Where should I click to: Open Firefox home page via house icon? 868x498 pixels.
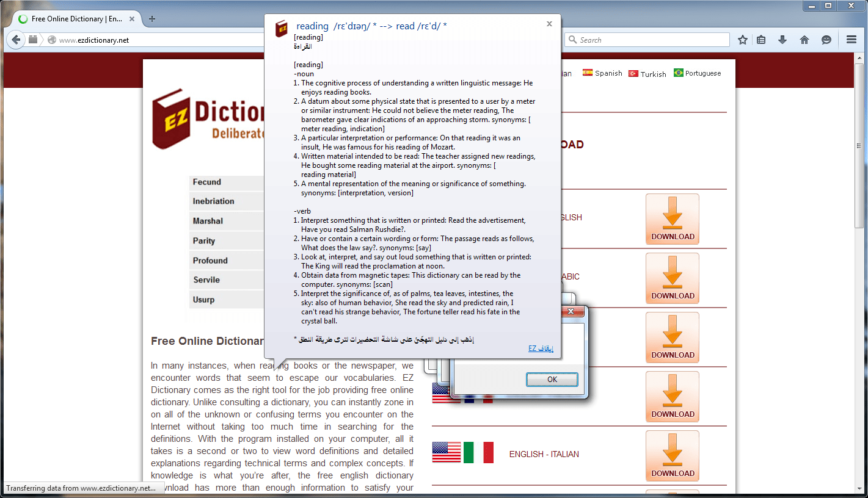tap(804, 39)
